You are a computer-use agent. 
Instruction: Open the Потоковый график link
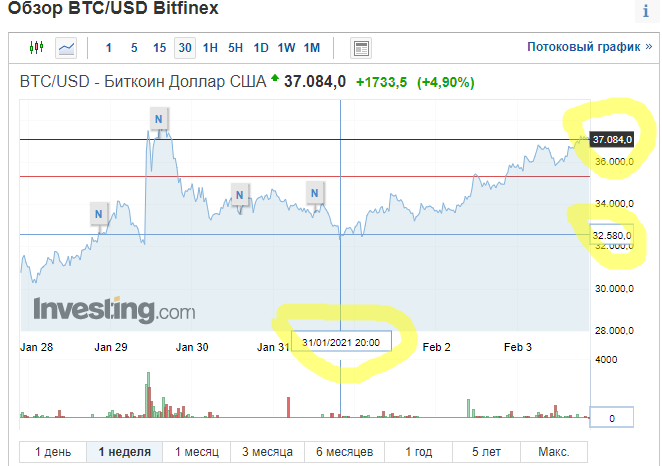(x=588, y=47)
